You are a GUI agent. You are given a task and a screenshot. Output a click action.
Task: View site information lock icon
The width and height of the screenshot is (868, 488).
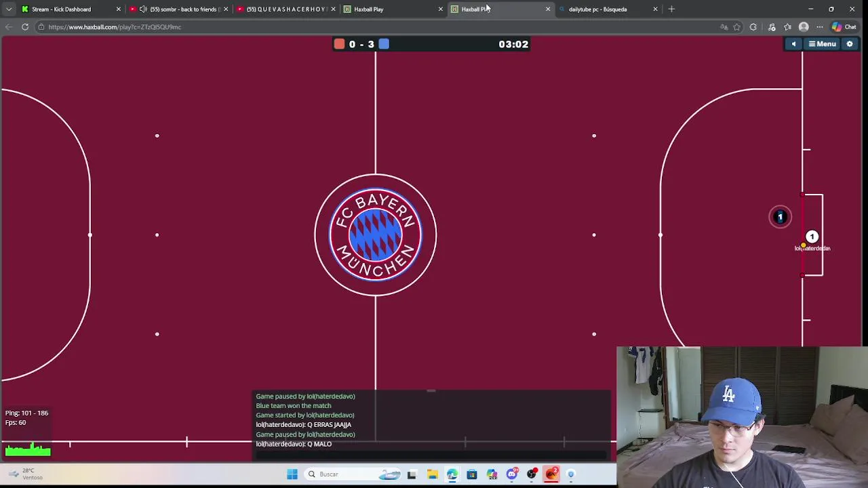(41, 27)
